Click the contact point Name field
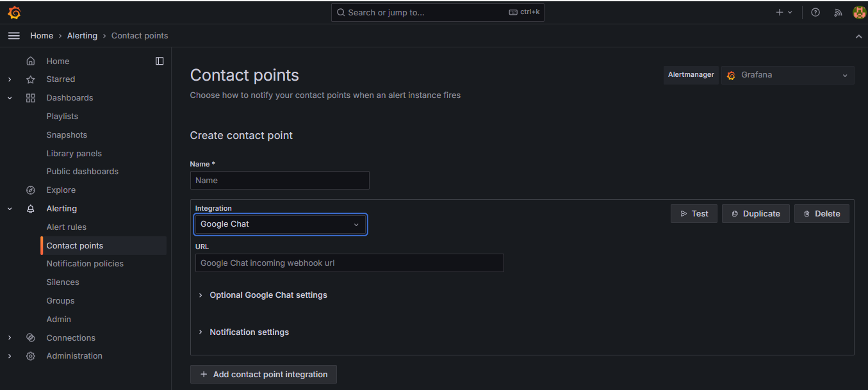The width and height of the screenshot is (868, 390). tap(280, 181)
